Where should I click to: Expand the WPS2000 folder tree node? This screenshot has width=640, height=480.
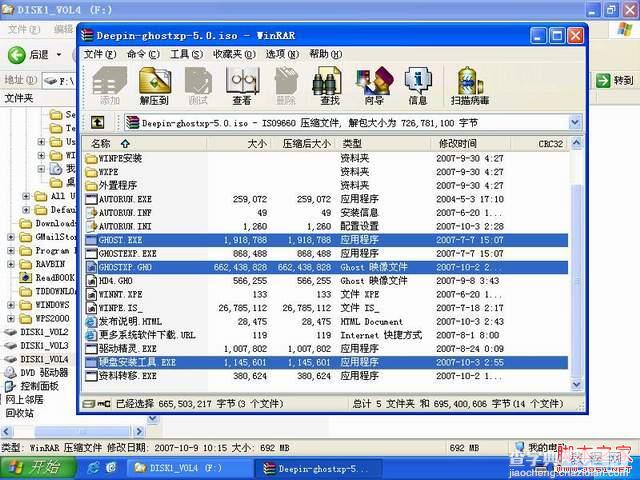[x=11, y=319]
